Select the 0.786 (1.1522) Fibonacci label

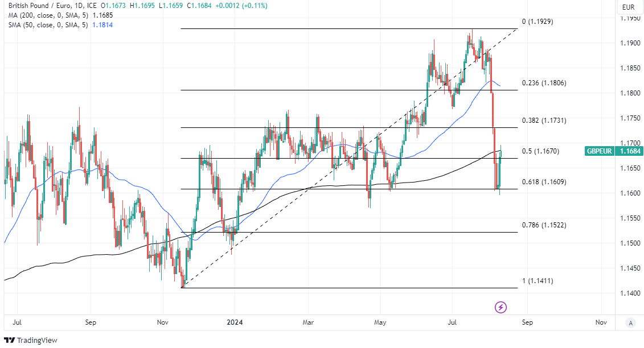[x=544, y=225]
